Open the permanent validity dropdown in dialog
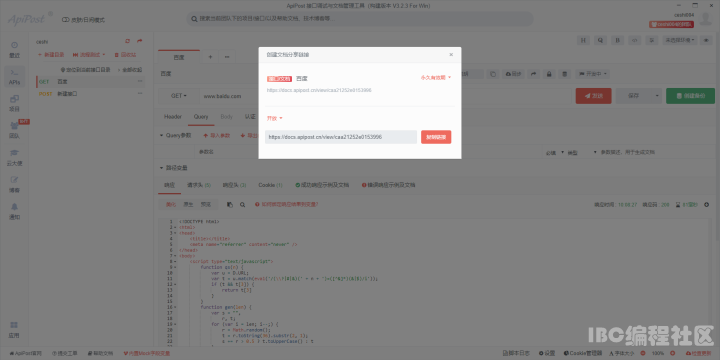This screenshot has width=720, height=360. pos(436,78)
